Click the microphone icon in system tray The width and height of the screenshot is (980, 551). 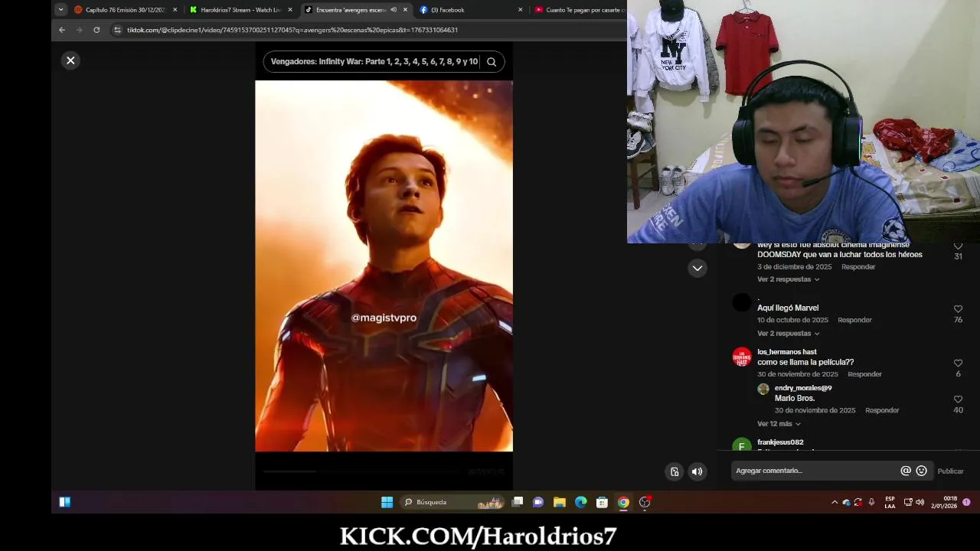coord(871,502)
